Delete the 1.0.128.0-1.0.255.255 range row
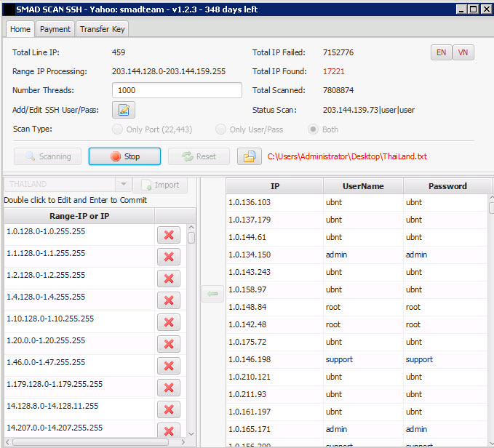The width and height of the screenshot is (494, 448). (x=168, y=235)
